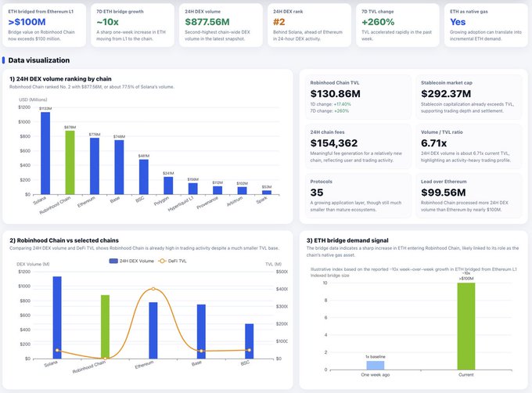The image size is (532, 393).
Task: Click the "6.71x" Volume / TVL ratio value
Action: coord(433,143)
